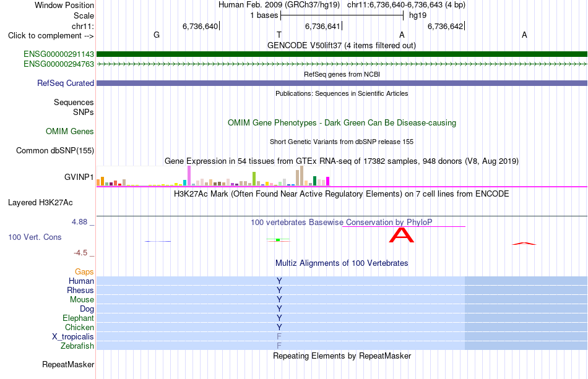Click 'Short Genetic Variants from dbSNP' title
This screenshot has width=588, height=379.
coord(342,142)
